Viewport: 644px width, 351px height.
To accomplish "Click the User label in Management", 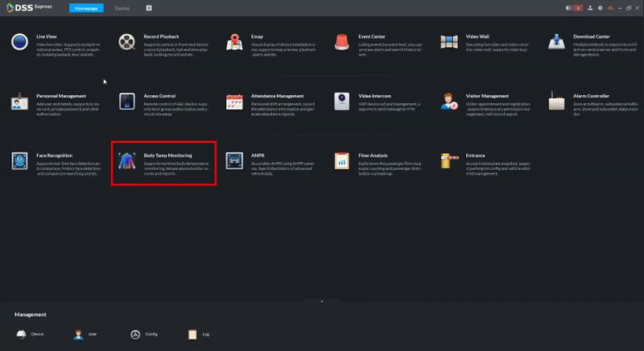I will pos(93,334).
